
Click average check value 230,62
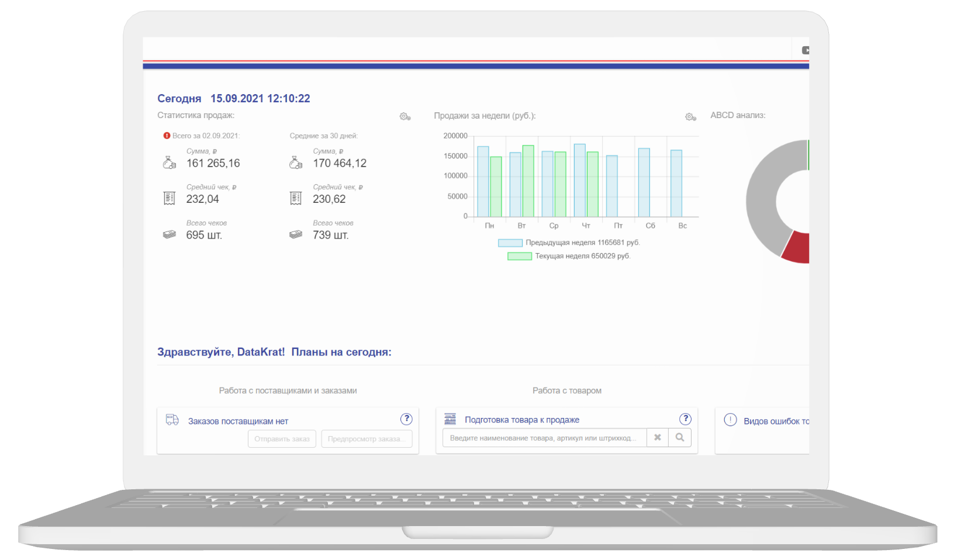[x=329, y=199]
